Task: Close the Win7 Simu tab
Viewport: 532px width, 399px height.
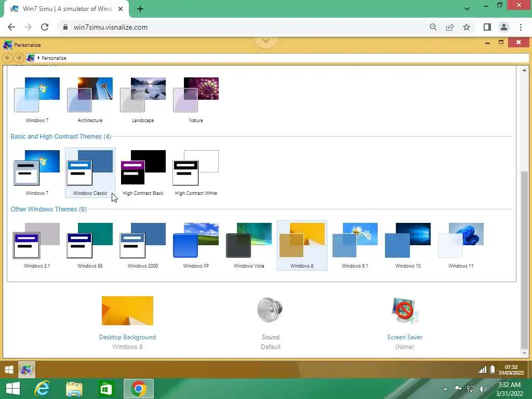Action: pyautogui.click(x=121, y=9)
